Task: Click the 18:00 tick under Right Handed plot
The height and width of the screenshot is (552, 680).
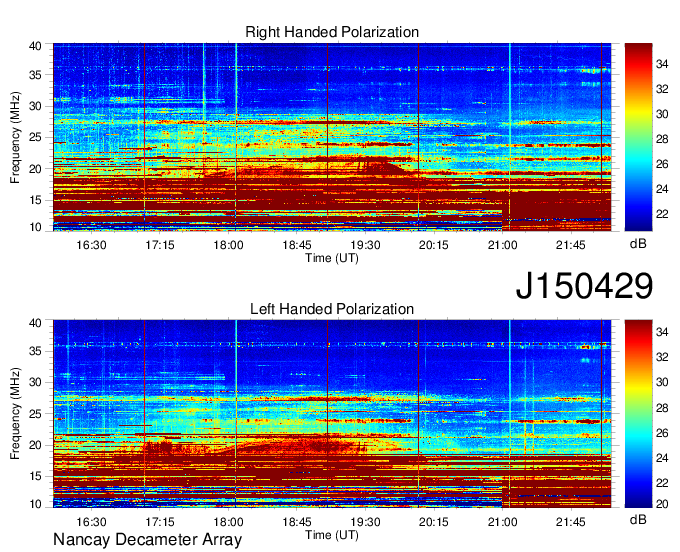Action: 228,245
